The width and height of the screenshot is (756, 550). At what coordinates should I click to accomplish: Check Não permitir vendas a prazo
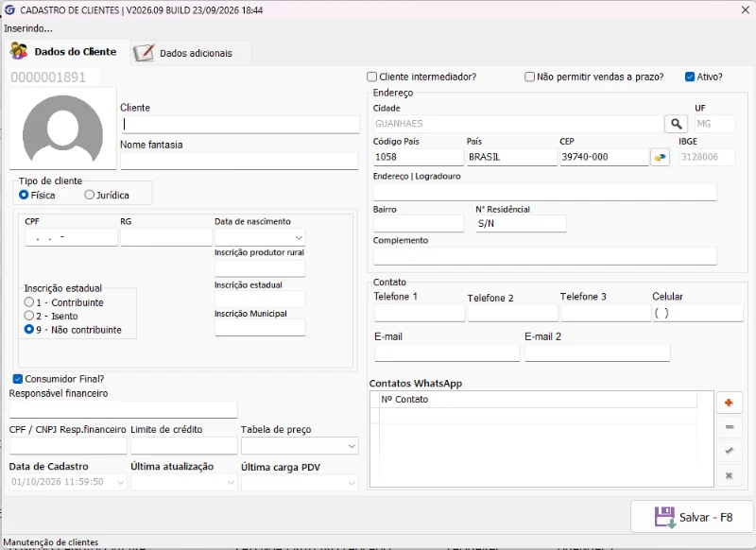click(x=529, y=77)
